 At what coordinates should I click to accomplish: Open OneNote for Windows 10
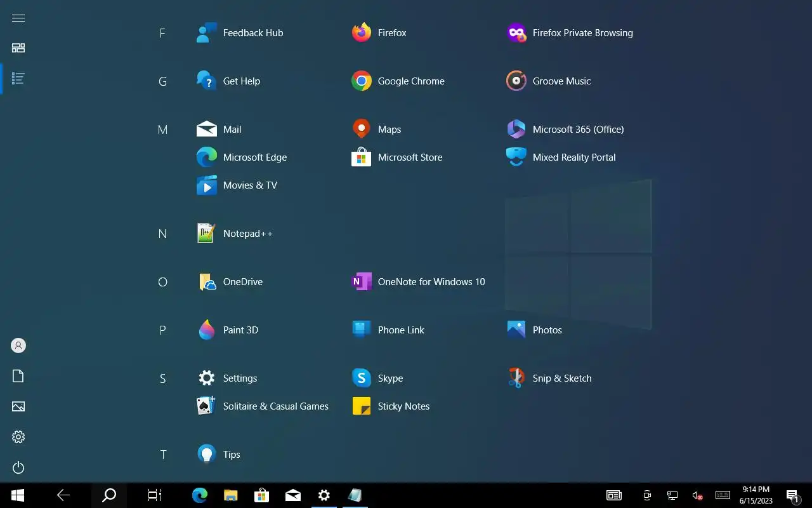[418, 282]
